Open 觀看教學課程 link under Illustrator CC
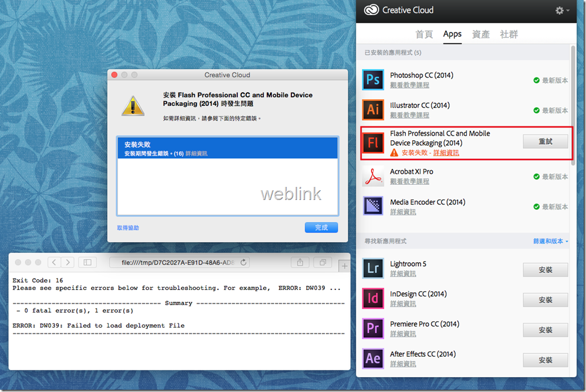The image size is (586, 392). pyautogui.click(x=410, y=115)
